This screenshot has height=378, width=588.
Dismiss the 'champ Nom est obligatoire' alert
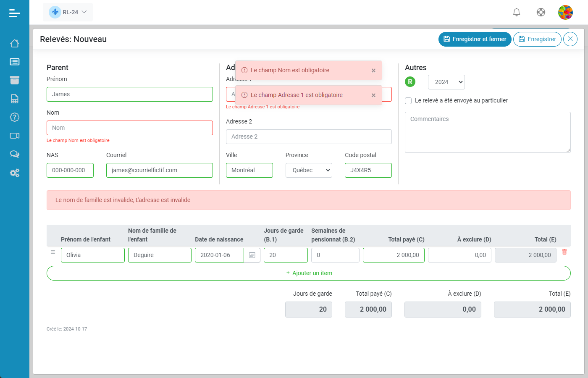[373, 71]
